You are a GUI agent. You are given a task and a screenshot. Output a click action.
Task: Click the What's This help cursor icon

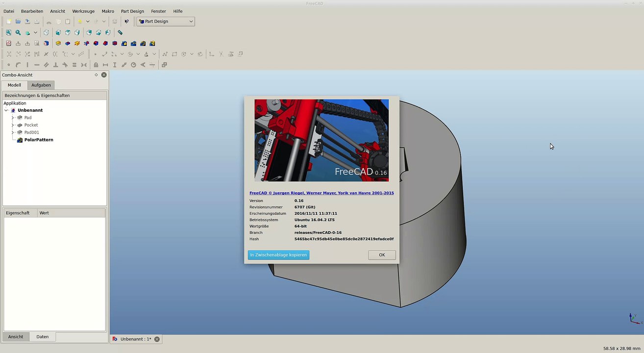tap(126, 22)
